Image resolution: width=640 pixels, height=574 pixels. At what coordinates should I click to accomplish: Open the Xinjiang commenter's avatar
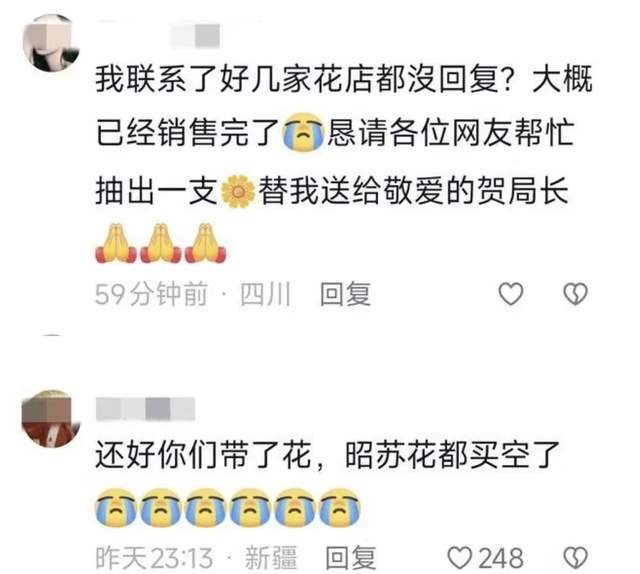[51, 419]
